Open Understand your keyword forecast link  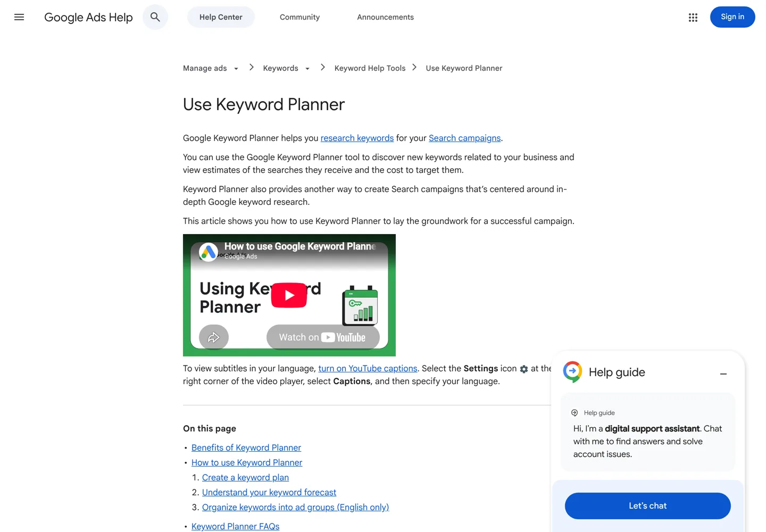269,493
